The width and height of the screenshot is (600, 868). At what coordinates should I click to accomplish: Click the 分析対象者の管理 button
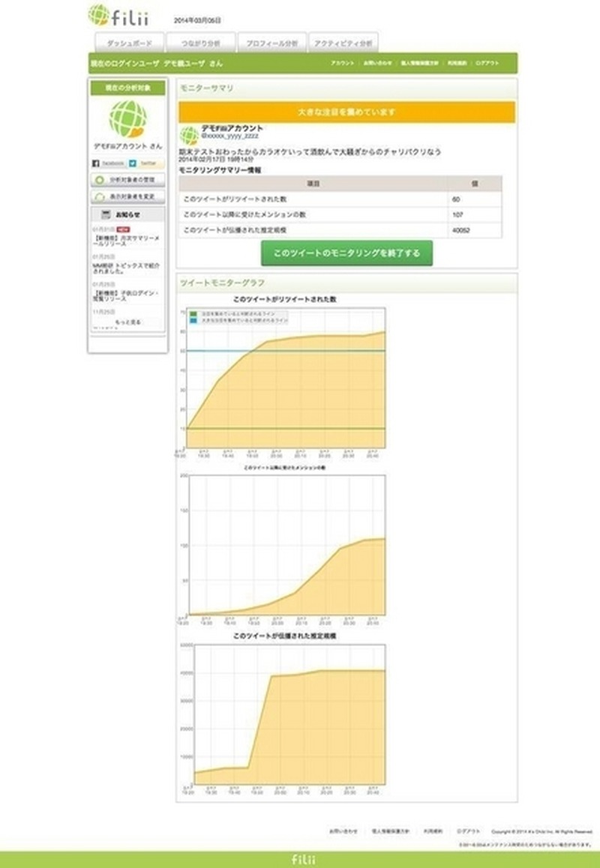(x=127, y=180)
